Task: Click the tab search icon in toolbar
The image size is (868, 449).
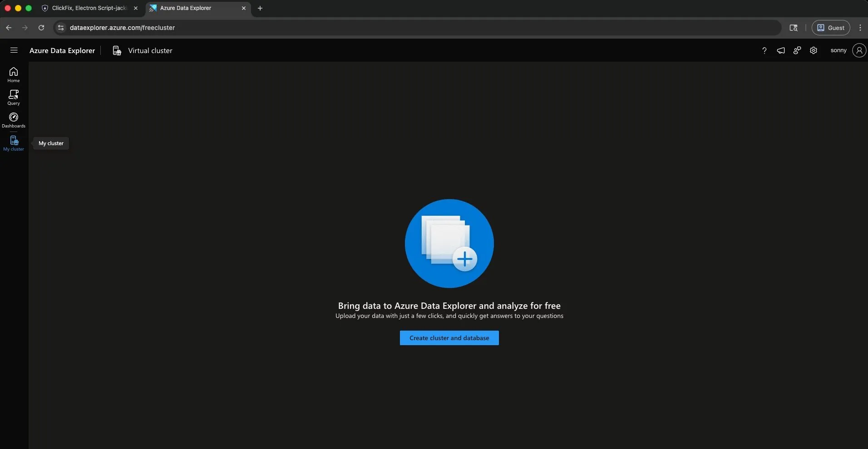Action: (794, 28)
